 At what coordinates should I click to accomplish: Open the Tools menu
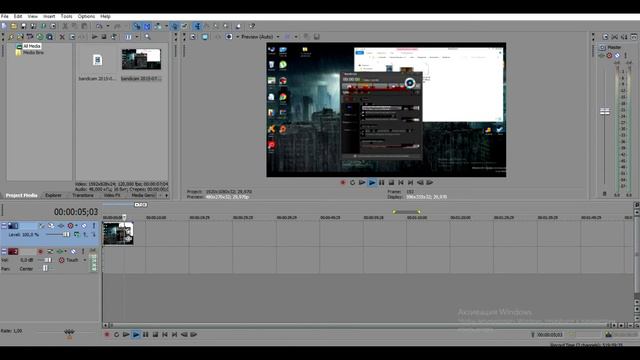[67, 16]
